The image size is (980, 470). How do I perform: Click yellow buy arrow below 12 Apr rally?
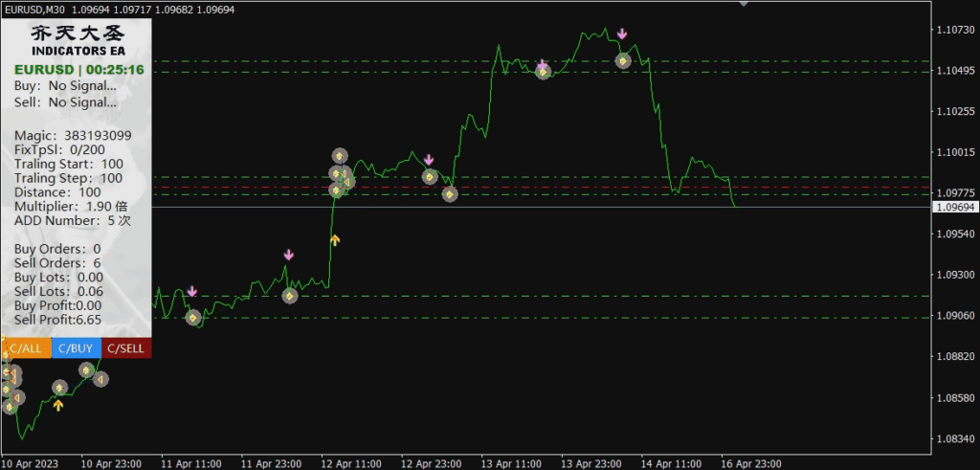335,240
